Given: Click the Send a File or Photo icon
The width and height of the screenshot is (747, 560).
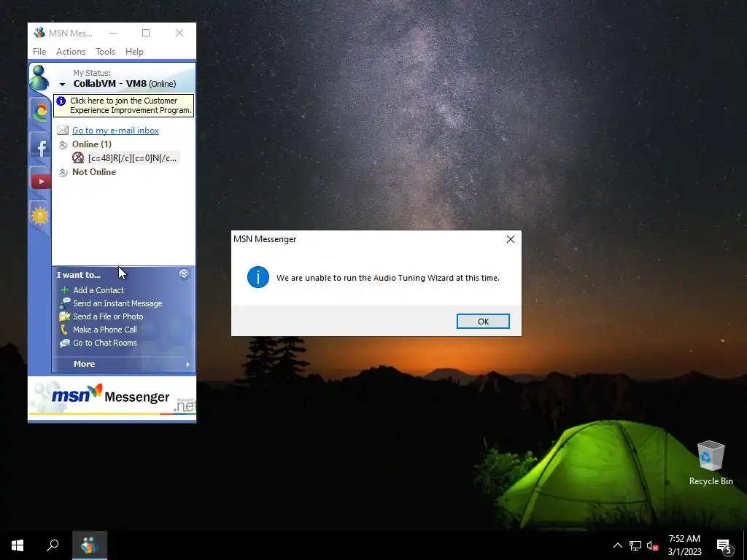Looking at the screenshot, I should click(x=65, y=316).
